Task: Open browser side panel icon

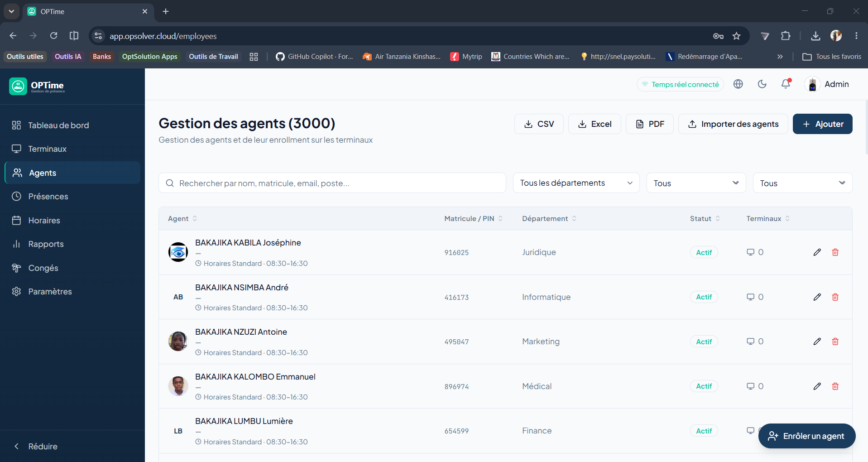Action: pos(74,36)
